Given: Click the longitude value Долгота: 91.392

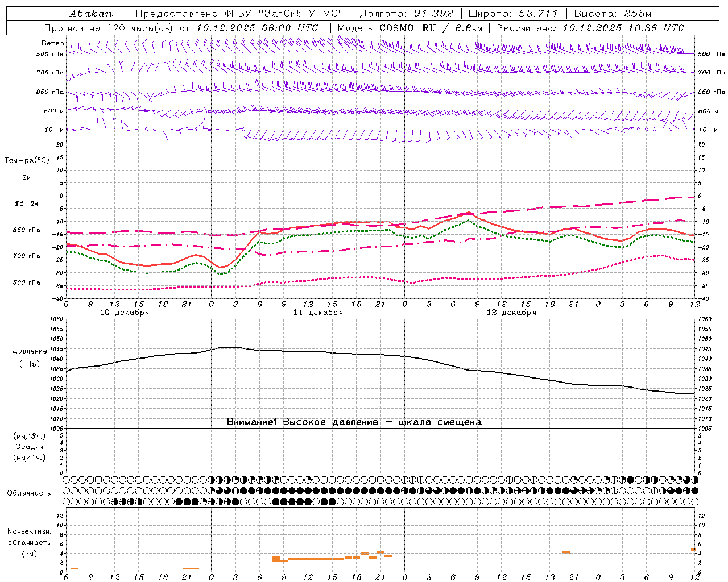Looking at the screenshot, I should (407, 13).
